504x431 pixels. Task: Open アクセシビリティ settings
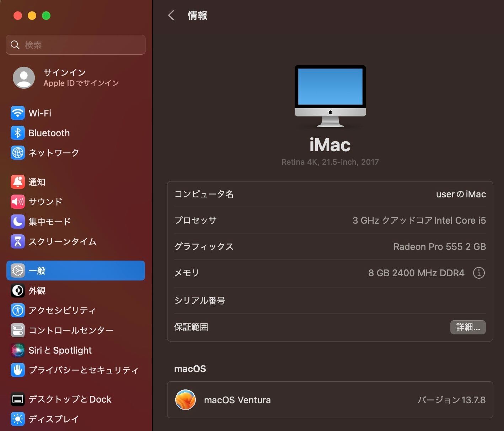tap(76, 310)
